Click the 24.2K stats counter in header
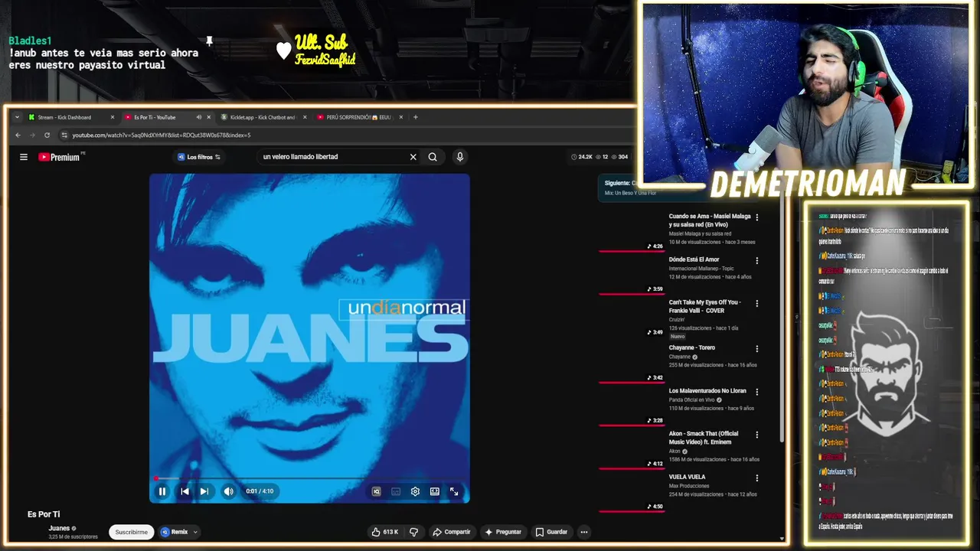Image resolution: width=980 pixels, height=551 pixels. (582, 157)
